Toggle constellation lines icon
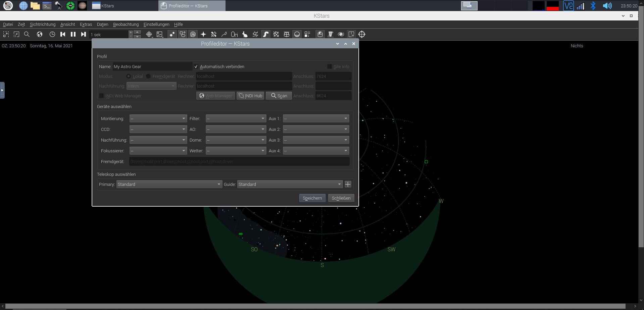This screenshot has height=310, width=644. pos(224,34)
